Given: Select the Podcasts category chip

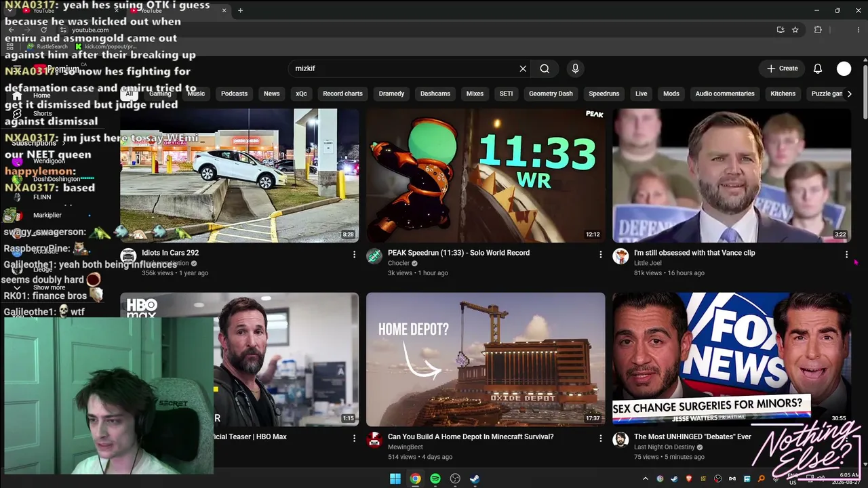Looking at the screenshot, I should coord(234,94).
